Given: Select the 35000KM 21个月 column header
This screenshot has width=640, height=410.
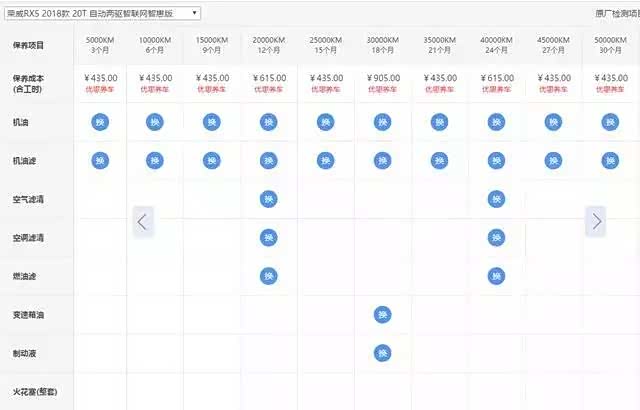Looking at the screenshot, I should (x=440, y=45).
